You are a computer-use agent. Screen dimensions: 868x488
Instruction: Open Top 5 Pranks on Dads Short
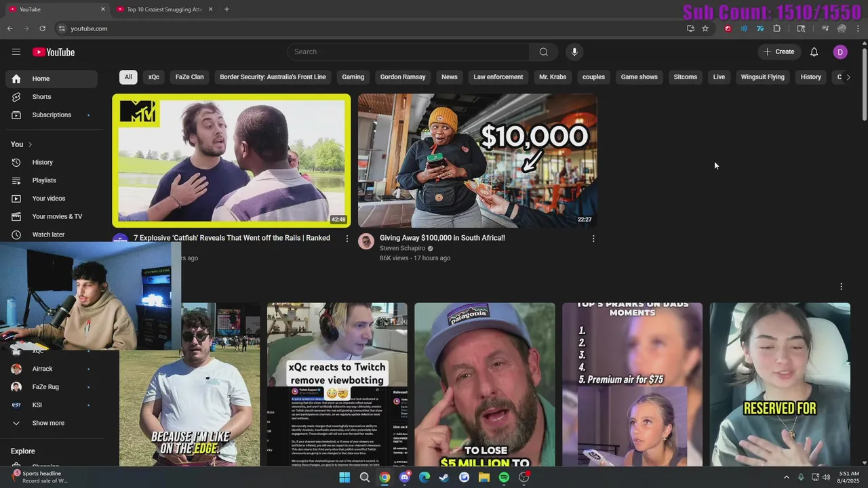coord(632,385)
